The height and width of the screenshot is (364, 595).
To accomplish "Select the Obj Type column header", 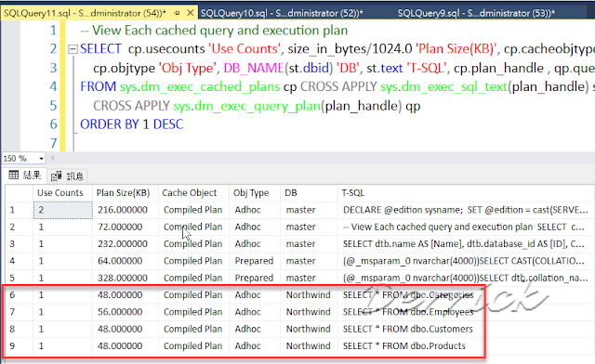I will click(x=255, y=193).
